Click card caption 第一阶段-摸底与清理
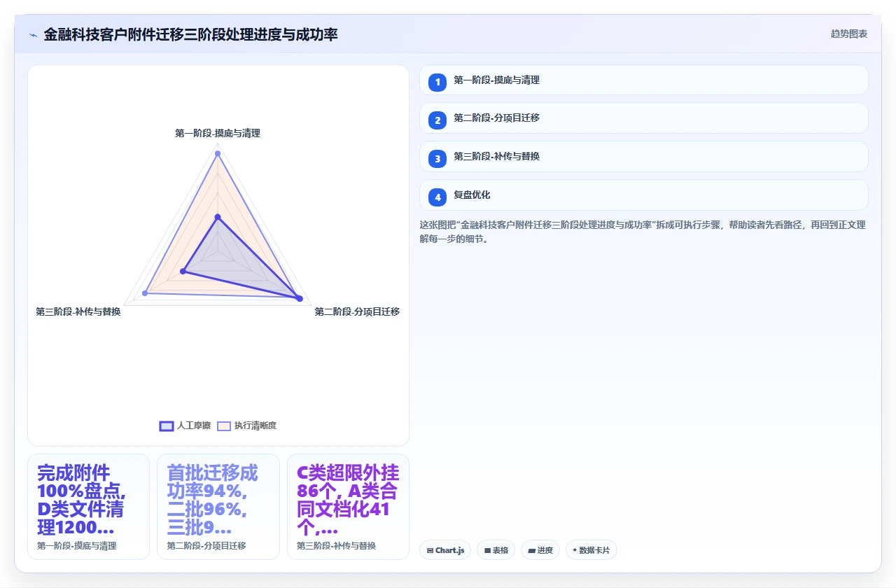The image size is (896, 588). [x=77, y=546]
